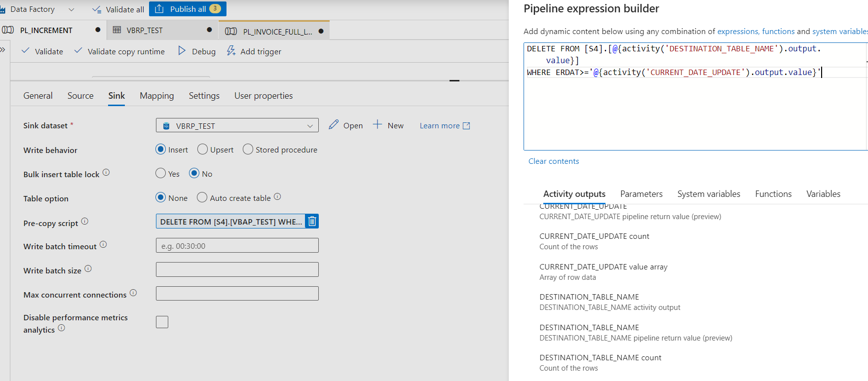The height and width of the screenshot is (381, 868).
Task: Open the Data Factory dropdown chevron
Action: point(72,9)
